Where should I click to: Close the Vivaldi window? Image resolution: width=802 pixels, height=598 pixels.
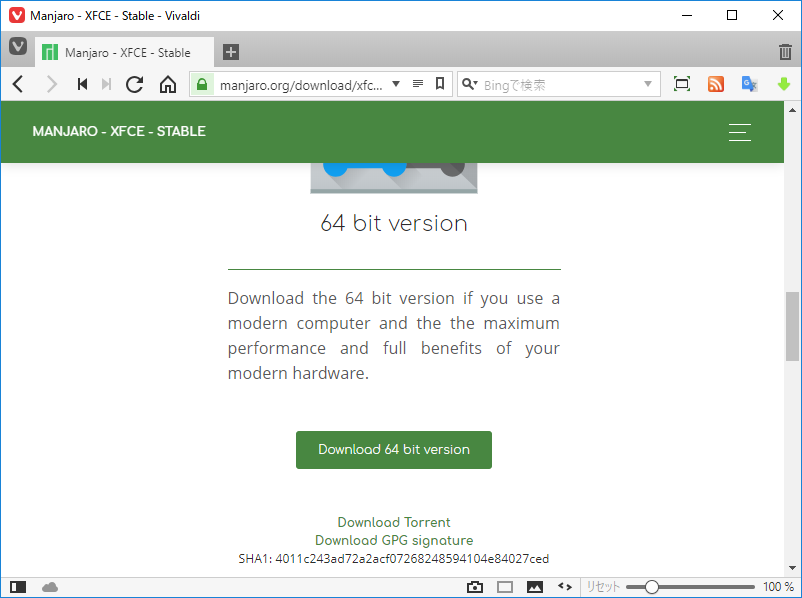point(777,15)
